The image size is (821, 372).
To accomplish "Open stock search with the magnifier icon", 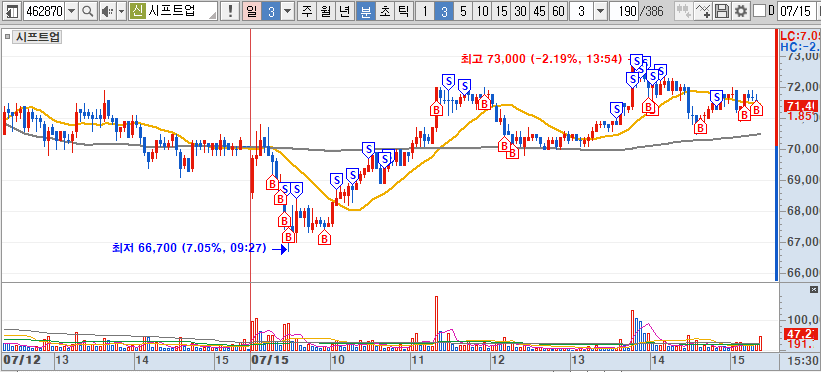I will click(x=87, y=10).
